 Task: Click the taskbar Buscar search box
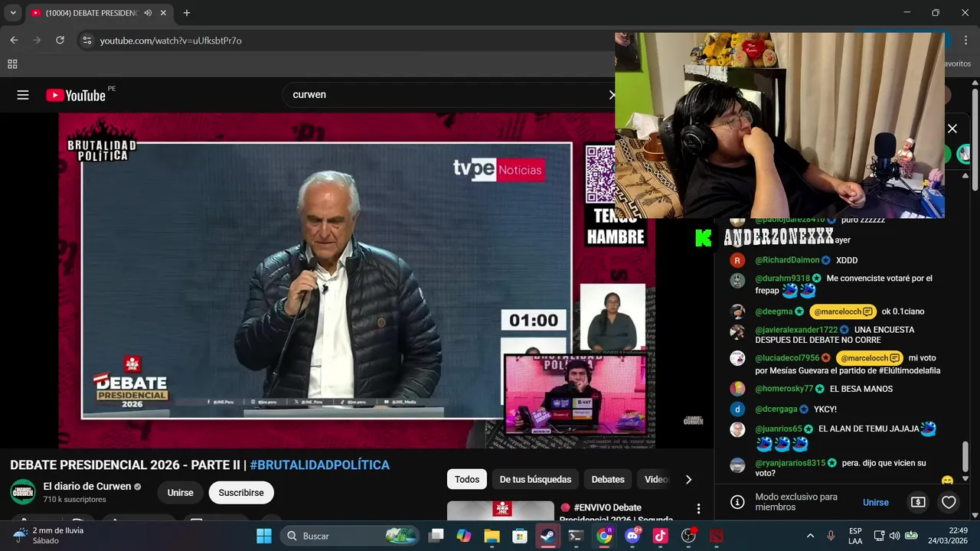(x=349, y=536)
